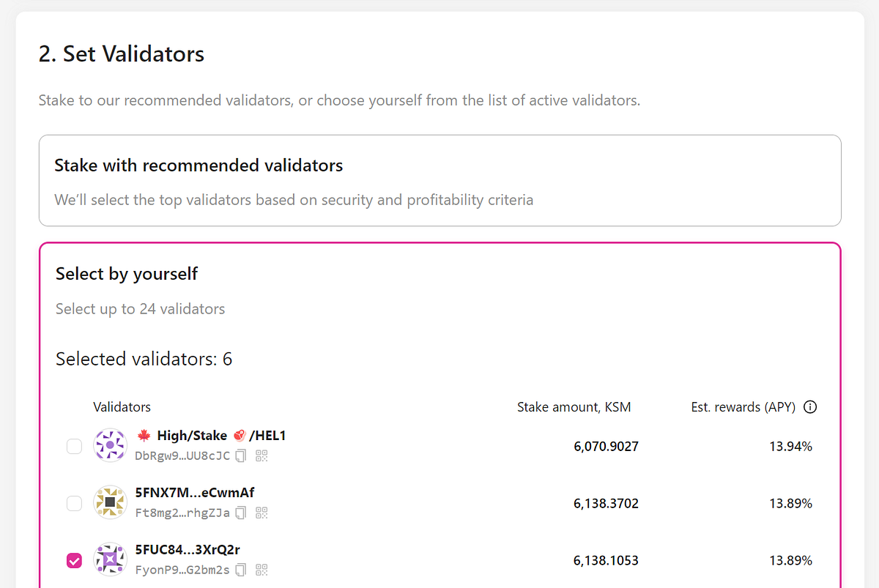This screenshot has width=879, height=588.
Task: Check the High/Stake /HEL1 validator checkbox
Action: [x=74, y=446]
